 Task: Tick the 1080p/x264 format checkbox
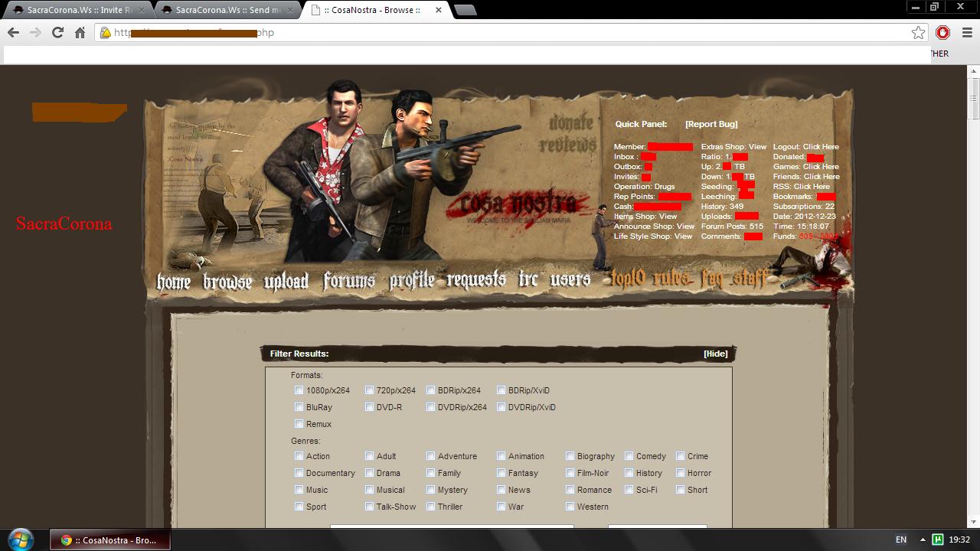pos(299,390)
